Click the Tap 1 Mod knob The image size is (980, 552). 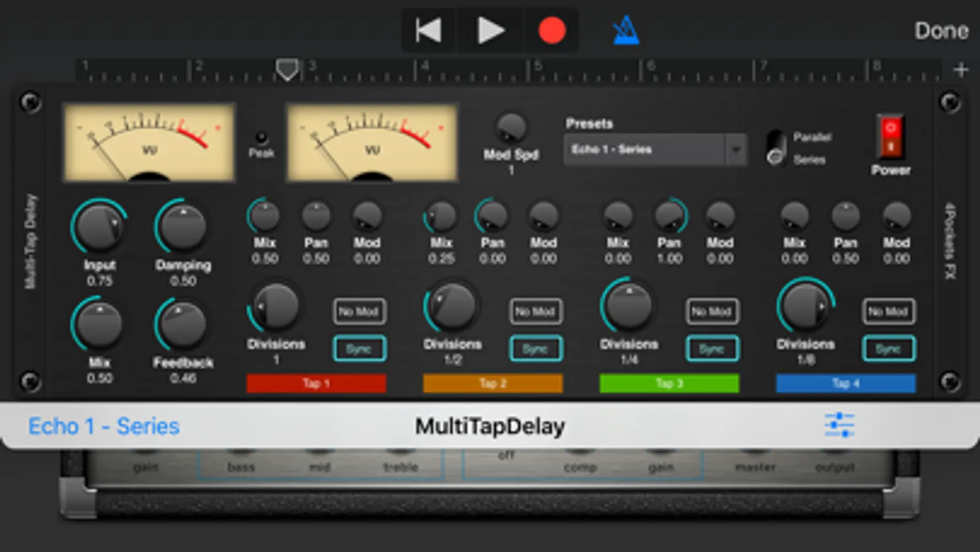367,215
